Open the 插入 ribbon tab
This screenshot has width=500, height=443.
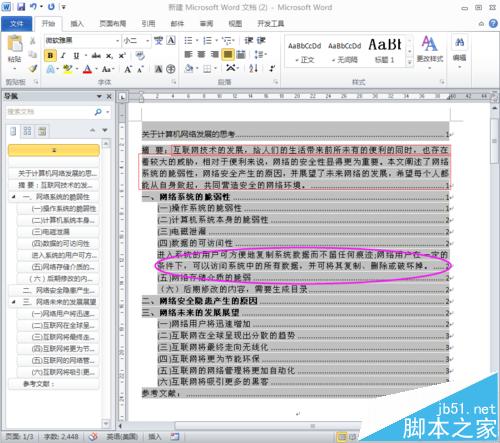[77, 23]
